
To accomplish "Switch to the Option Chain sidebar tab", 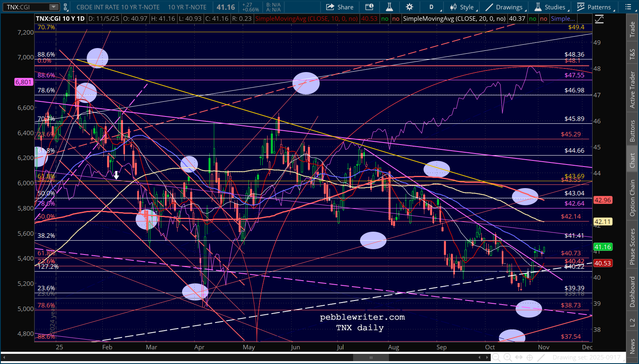I will click(x=632, y=198).
